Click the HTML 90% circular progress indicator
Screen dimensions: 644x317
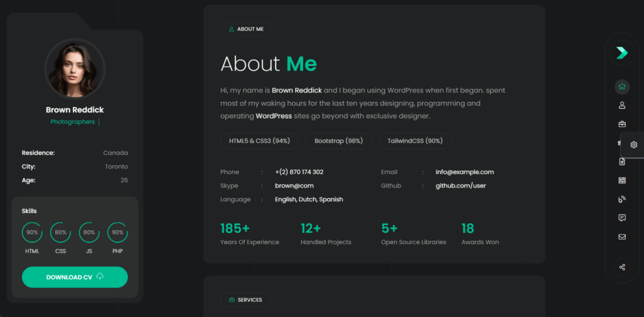(x=32, y=233)
